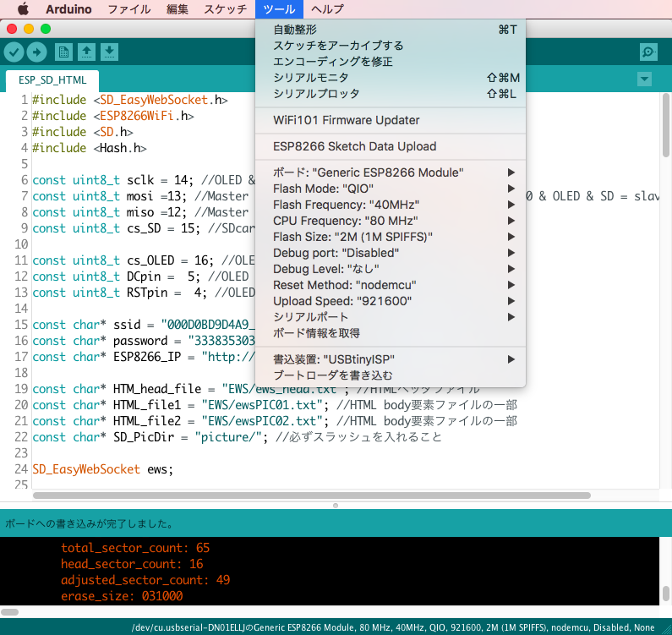Click the Verify checkmark toolbar icon
This screenshot has width=672, height=635.
pos(14,52)
